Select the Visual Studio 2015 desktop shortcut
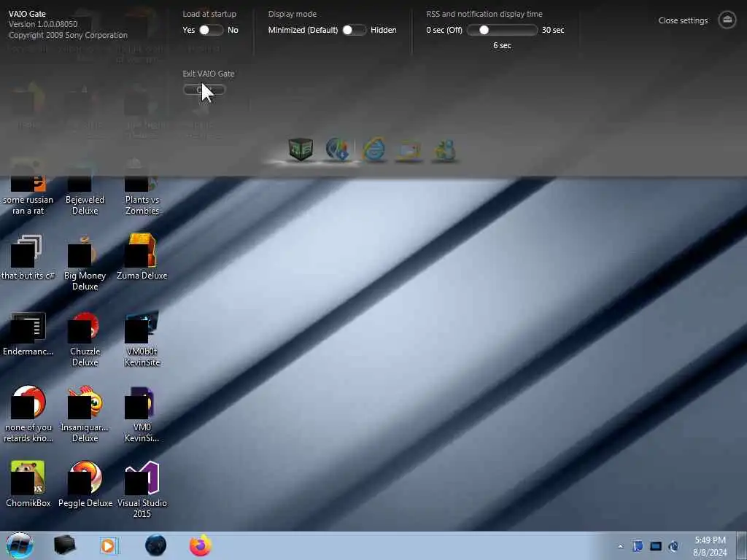The height and width of the screenshot is (560, 747). (142, 489)
